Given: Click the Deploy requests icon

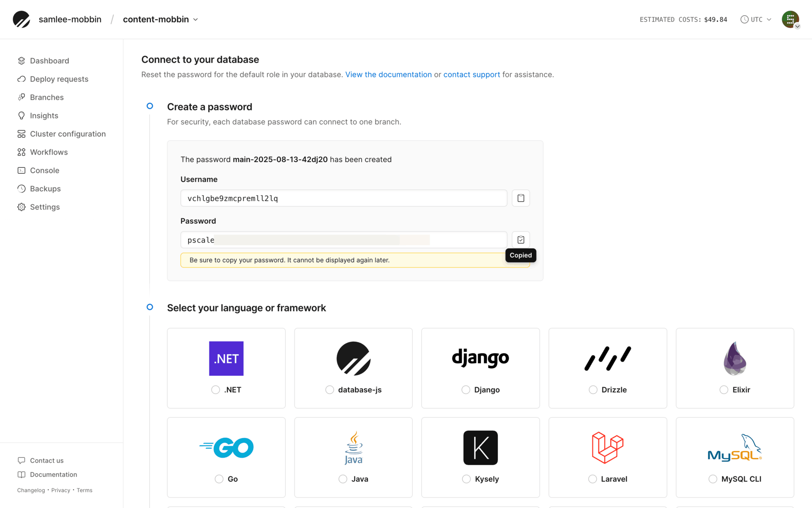Looking at the screenshot, I should 22,79.
